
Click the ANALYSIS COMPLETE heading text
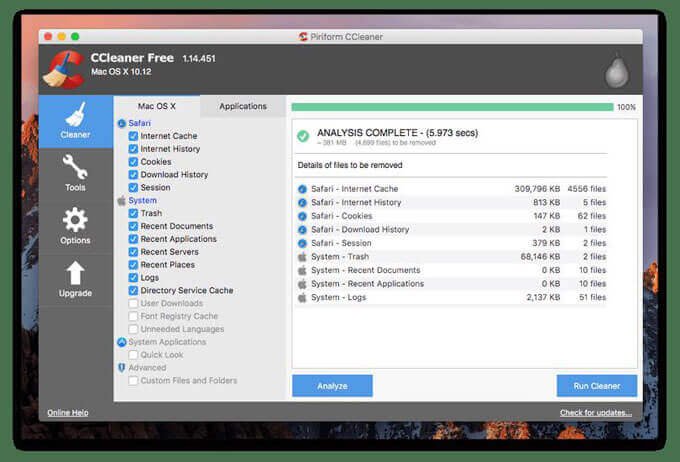[397, 133]
